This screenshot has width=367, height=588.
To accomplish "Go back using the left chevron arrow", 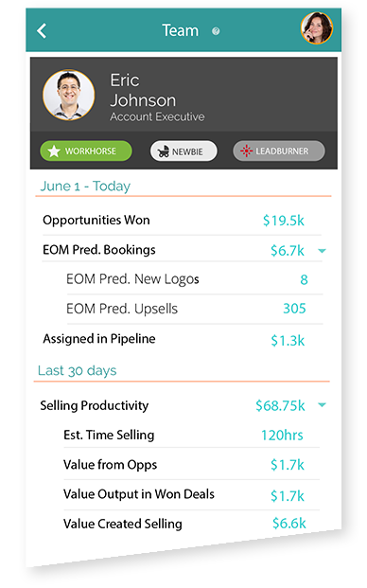I will click(42, 30).
